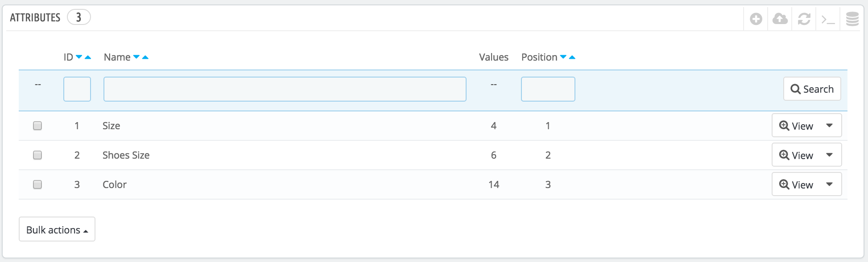Viewport: 868px width, 262px height.
Task: Click the export to SQL Manager database icon
Action: coord(852,19)
